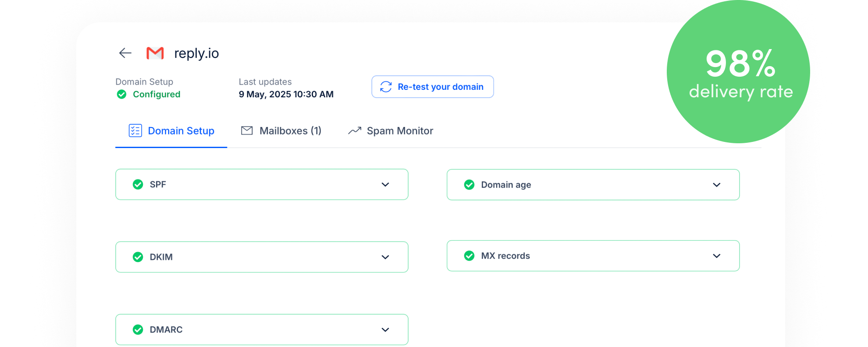Viewport: 868px width, 347px height.
Task: Click the DKIM label text
Action: click(x=161, y=257)
